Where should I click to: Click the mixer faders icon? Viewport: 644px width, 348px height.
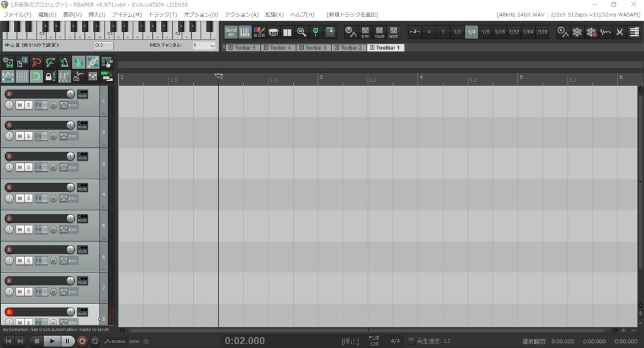point(93,76)
